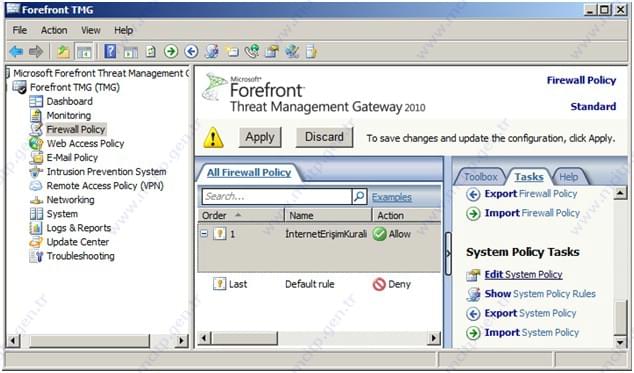Click the green right-arrow toolbar icon
Screen dimensions: 634x373
pyautogui.click(x=171, y=51)
